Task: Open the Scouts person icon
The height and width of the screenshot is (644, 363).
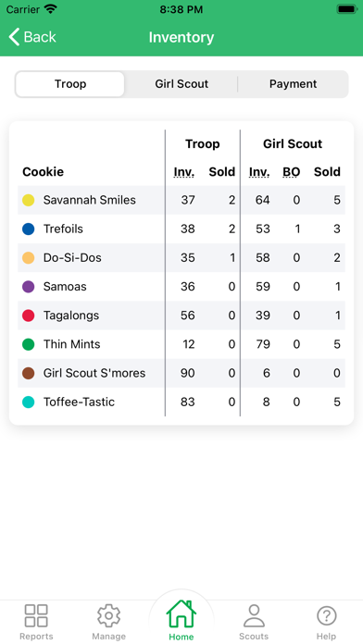Action: pos(254,615)
